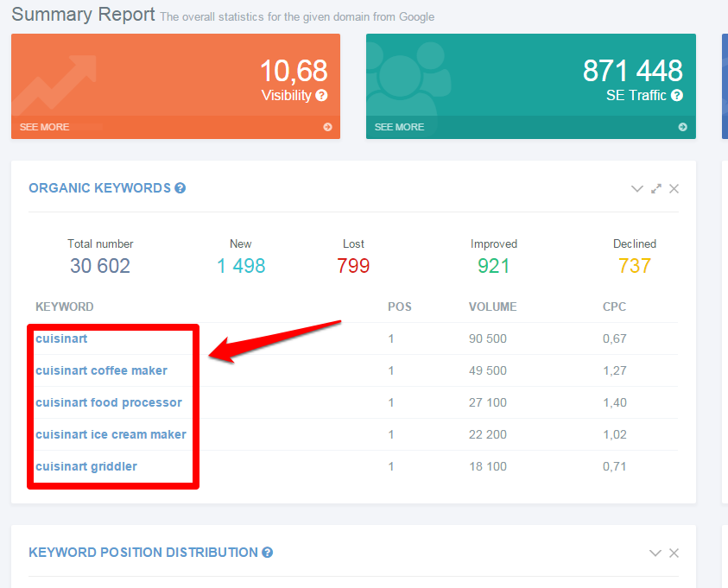This screenshot has height=588, width=728.
Task: Open the "cuisinart coffee maker" keyword link
Action: (100, 370)
